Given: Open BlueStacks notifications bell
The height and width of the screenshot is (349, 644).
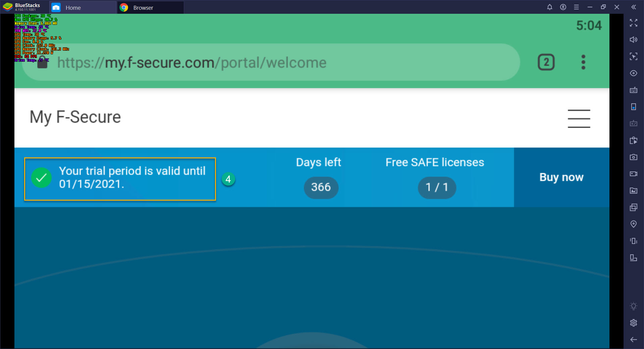Looking at the screenshot, I should 550,7.
